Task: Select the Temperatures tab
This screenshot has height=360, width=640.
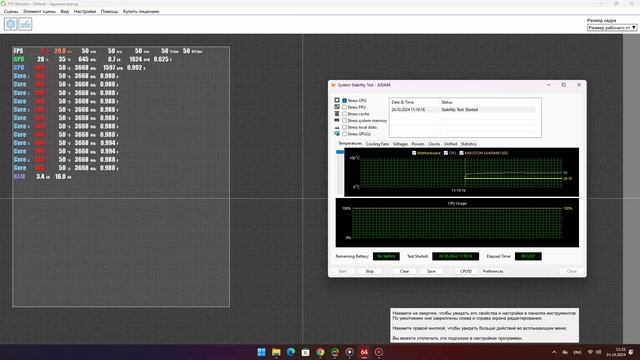Action: coord(350,144)
